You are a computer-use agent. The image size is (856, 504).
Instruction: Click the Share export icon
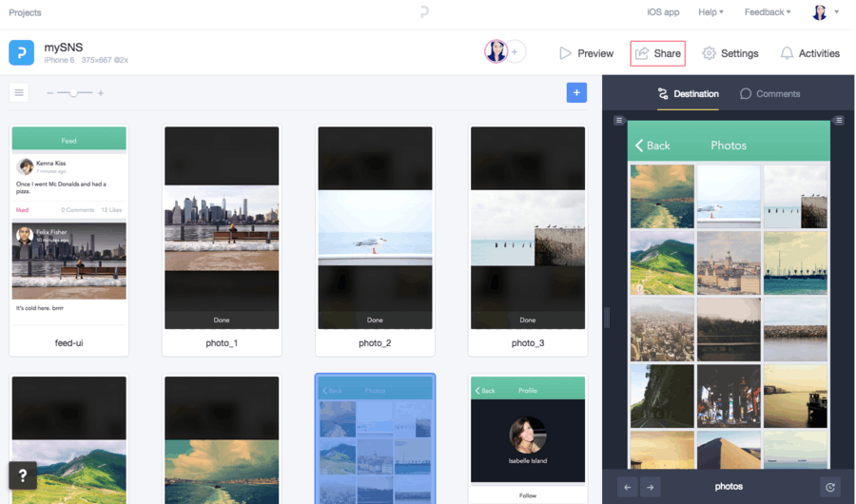click(642, 53)
